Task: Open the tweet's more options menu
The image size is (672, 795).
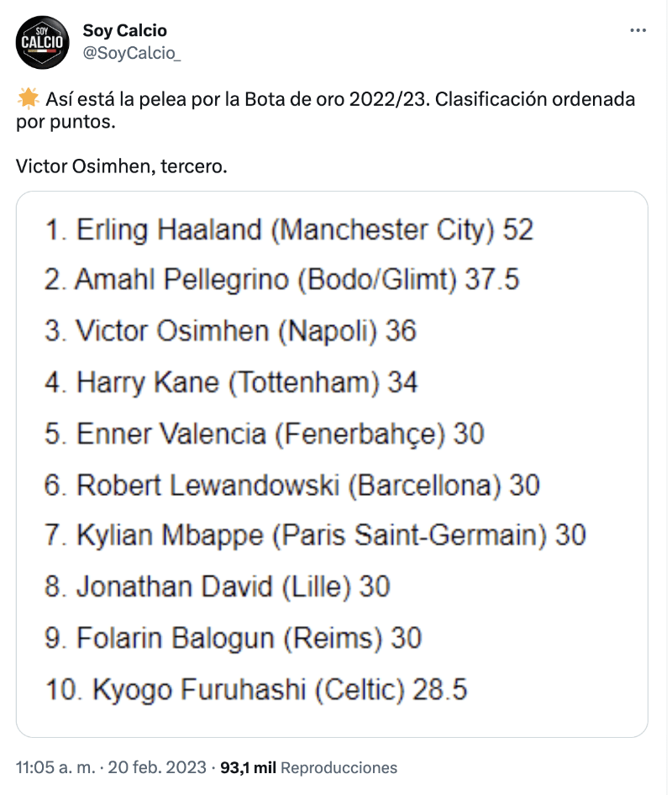Action: point(638,31)
